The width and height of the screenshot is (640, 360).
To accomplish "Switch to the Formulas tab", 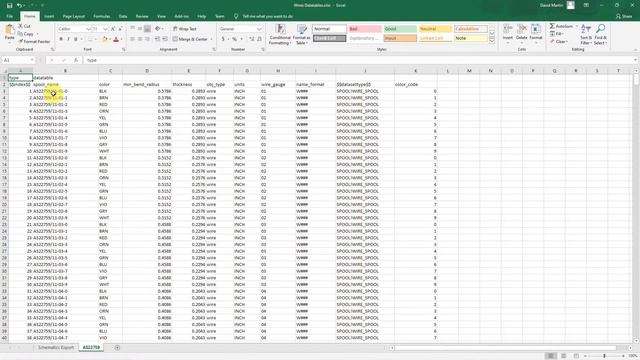I will (102, 16).
